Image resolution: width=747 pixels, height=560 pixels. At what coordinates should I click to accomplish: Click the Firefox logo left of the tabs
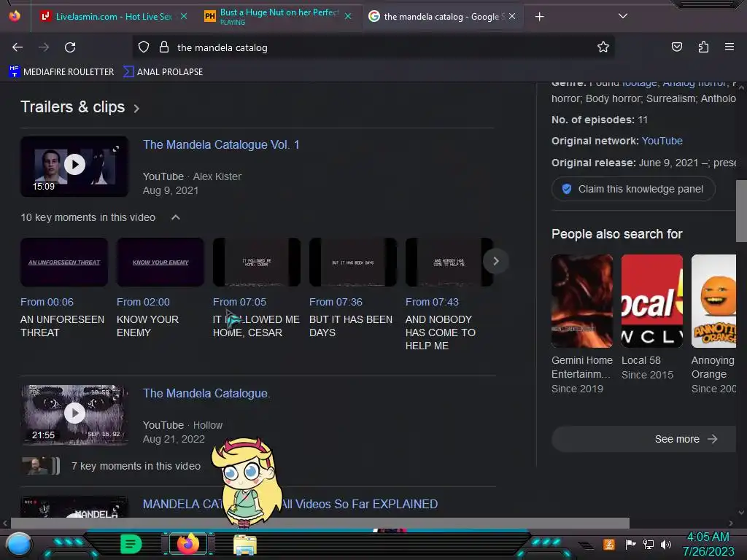pyautogui.click(x=15, y=16)
